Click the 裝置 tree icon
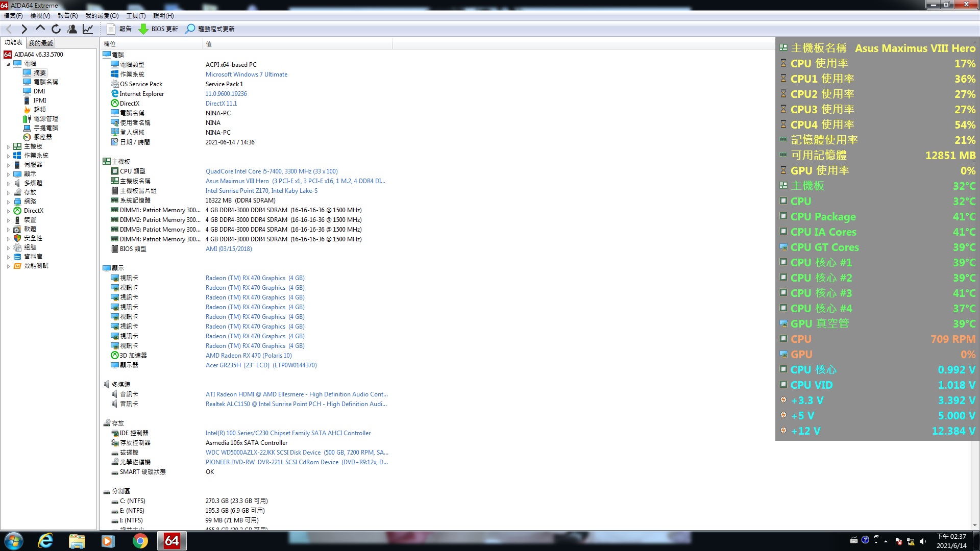 17,220
